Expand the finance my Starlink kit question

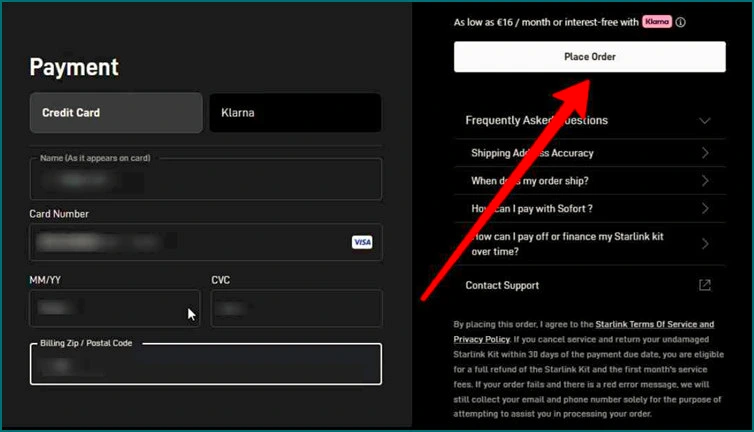[590, 244]
